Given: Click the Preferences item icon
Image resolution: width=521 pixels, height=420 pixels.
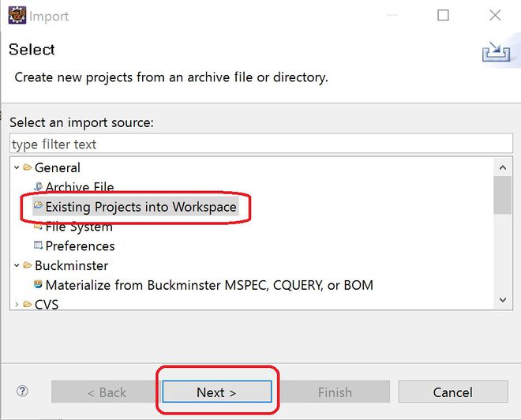Looking at the screenshot, I should click(x=38, y=246).
